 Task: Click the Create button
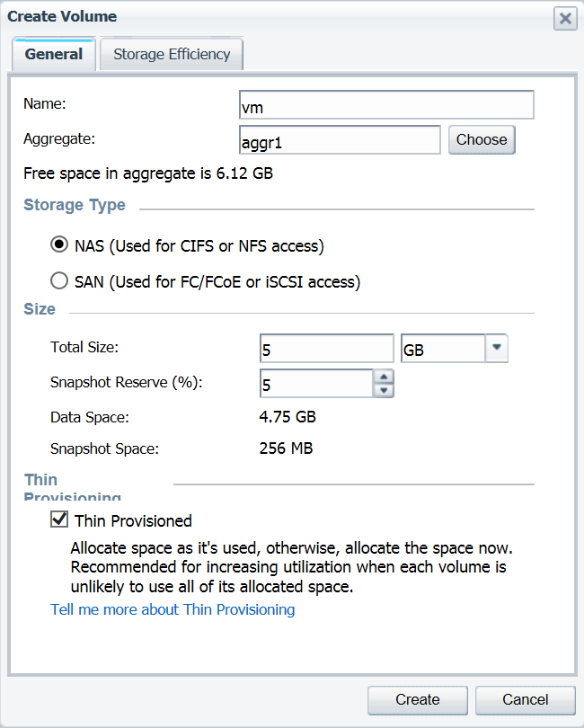point(418,699)
